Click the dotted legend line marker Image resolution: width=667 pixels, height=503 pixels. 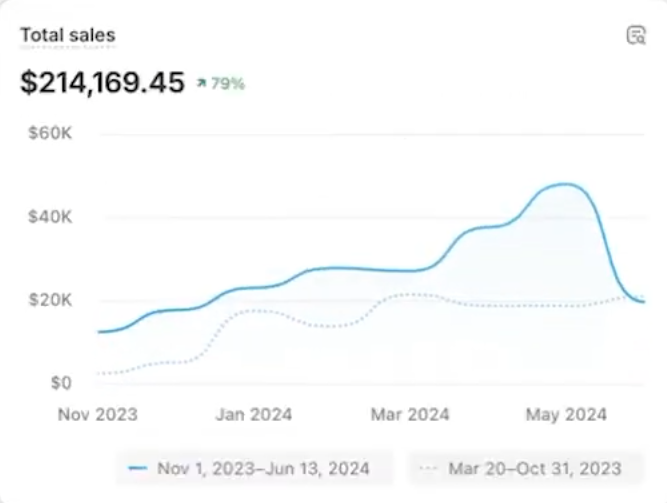point(429,468)
